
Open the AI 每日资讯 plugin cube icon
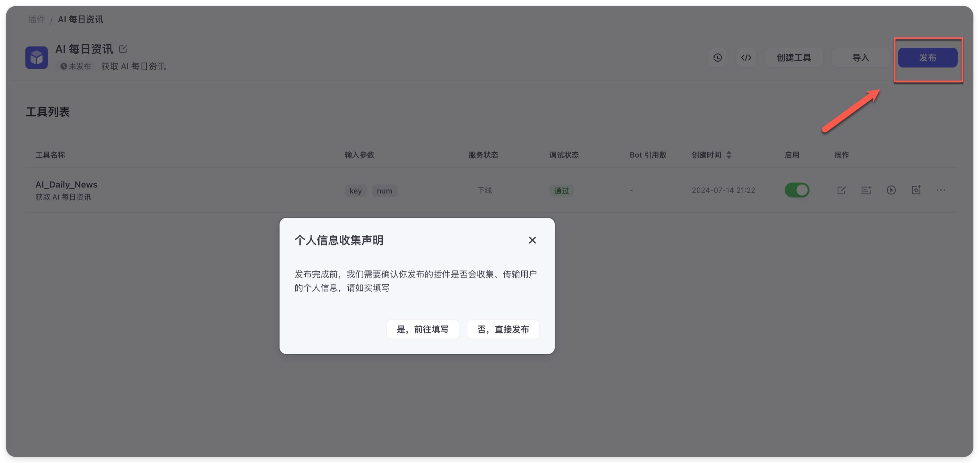pyautogui.click(x=37, y=57)
